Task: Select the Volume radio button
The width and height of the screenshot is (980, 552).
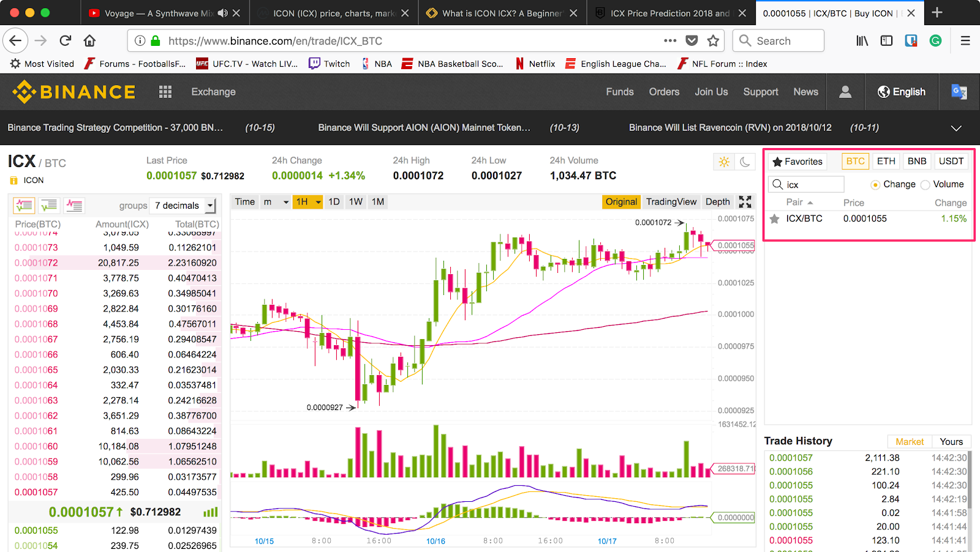Action: (x=925, y=185)
